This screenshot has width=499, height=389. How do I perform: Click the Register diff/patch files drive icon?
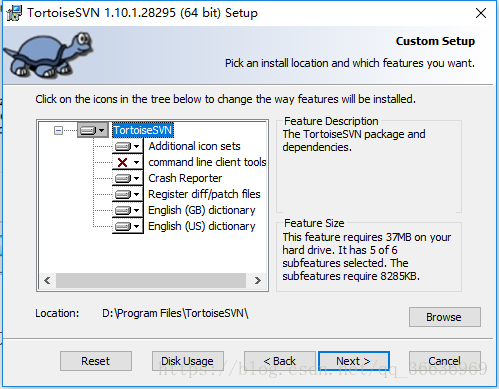tap(127, 194)
